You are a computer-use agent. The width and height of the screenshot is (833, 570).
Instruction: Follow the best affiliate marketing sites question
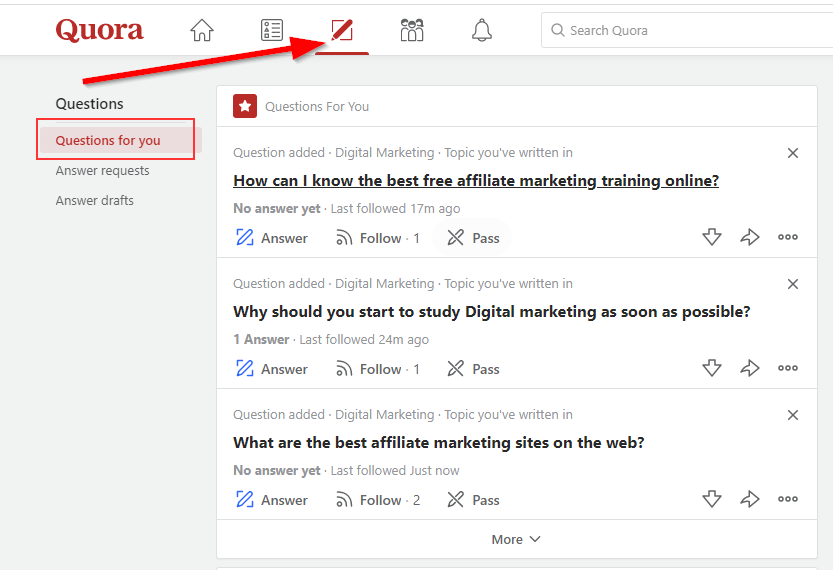click(x=378, y=500)
